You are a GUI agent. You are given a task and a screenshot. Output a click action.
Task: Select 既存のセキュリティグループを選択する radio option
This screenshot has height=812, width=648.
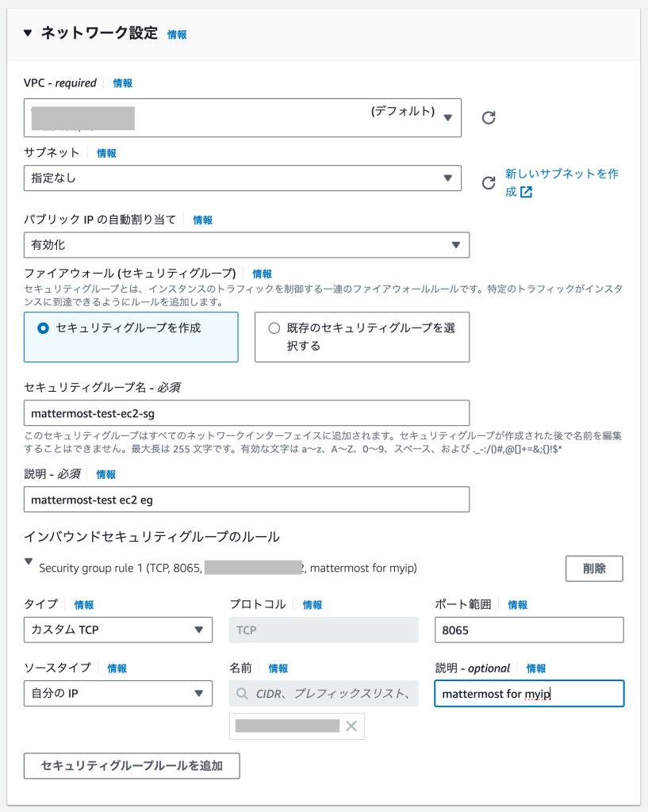point(274,328)
